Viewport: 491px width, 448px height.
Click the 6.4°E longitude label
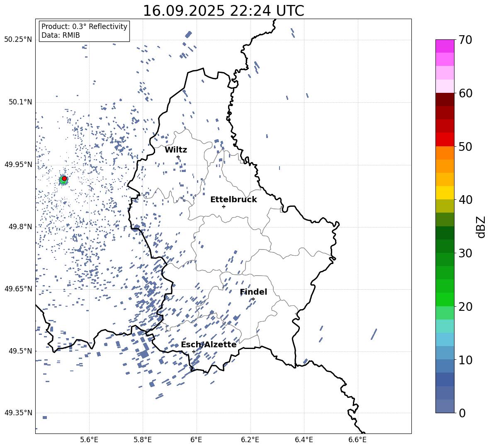point(304,440)
